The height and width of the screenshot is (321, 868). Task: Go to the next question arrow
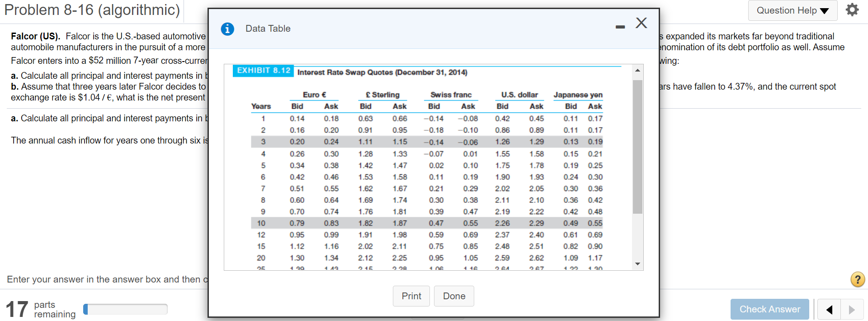(852, 310)
